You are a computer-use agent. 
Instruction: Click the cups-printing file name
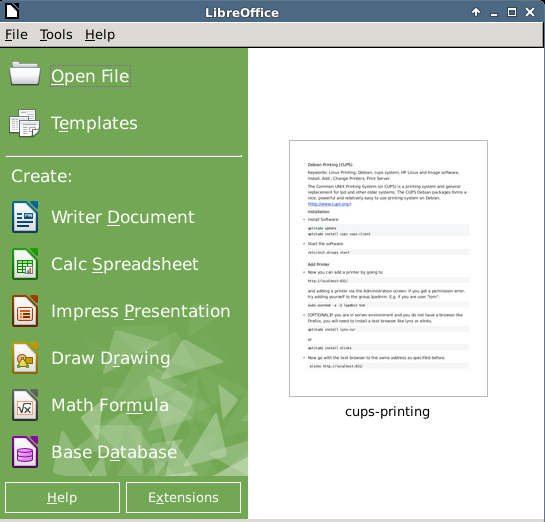pos(388,411)
